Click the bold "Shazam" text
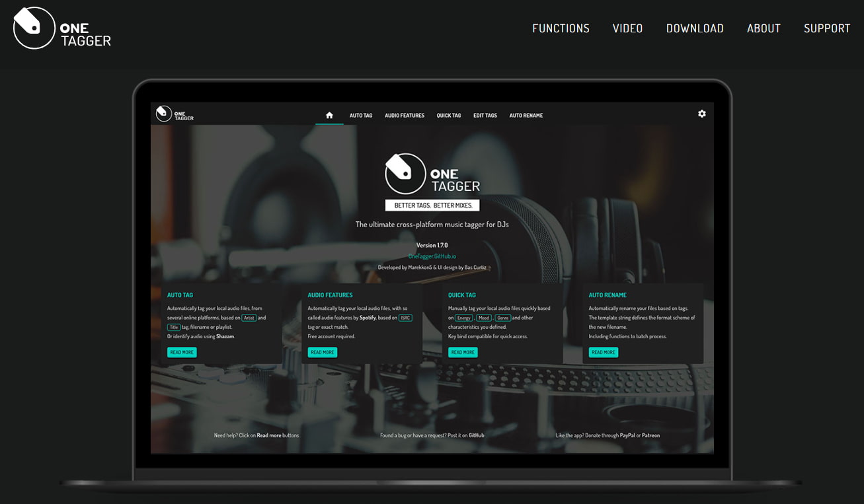Viewport: 864px width, 504px height. click(225, 336)
